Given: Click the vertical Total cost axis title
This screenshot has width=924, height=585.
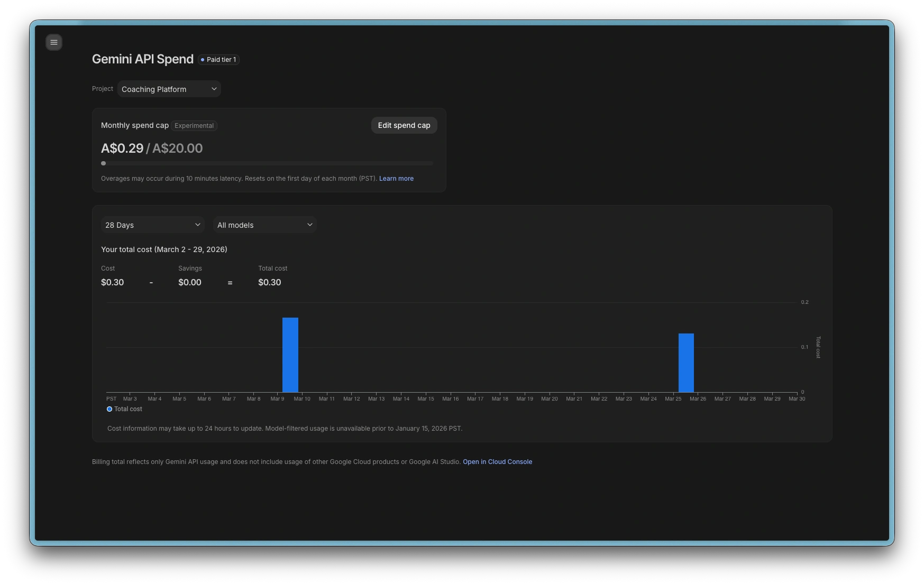Looking at the screenshot, I should pos(818,347).
